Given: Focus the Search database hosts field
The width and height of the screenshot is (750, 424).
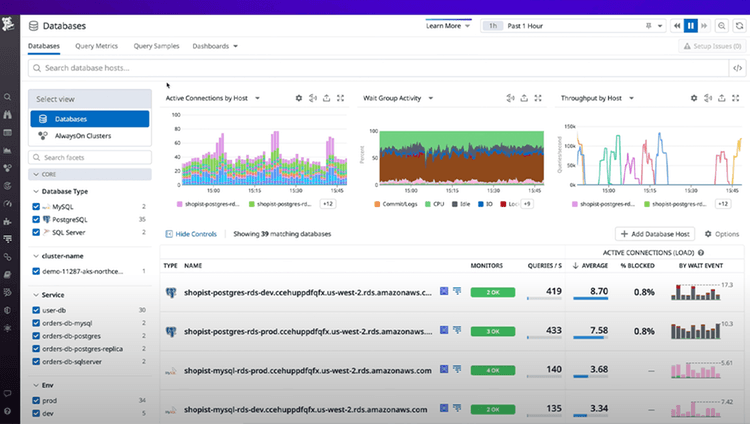Looking at the screenshot, I should pos(378,68).
